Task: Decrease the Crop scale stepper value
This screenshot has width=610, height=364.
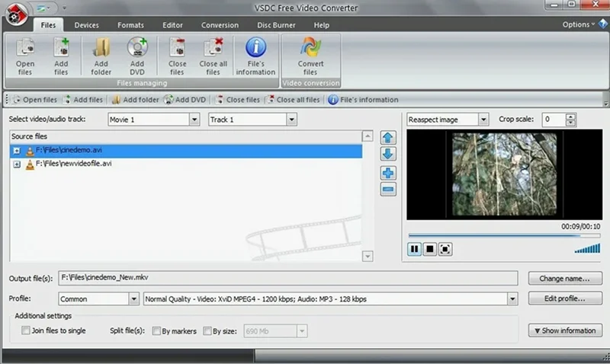Action: [x=570, y=123]
